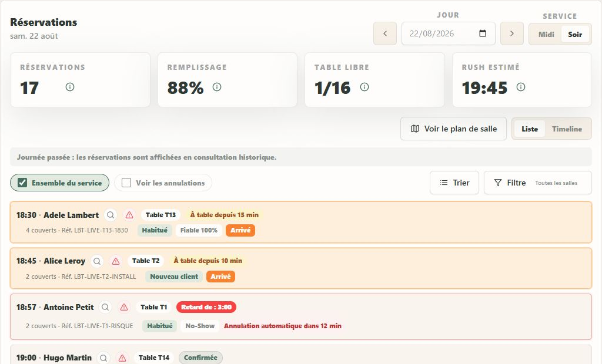Click the Nouveau client tag
The image size is (602, 364).
[x=174, y=277]
